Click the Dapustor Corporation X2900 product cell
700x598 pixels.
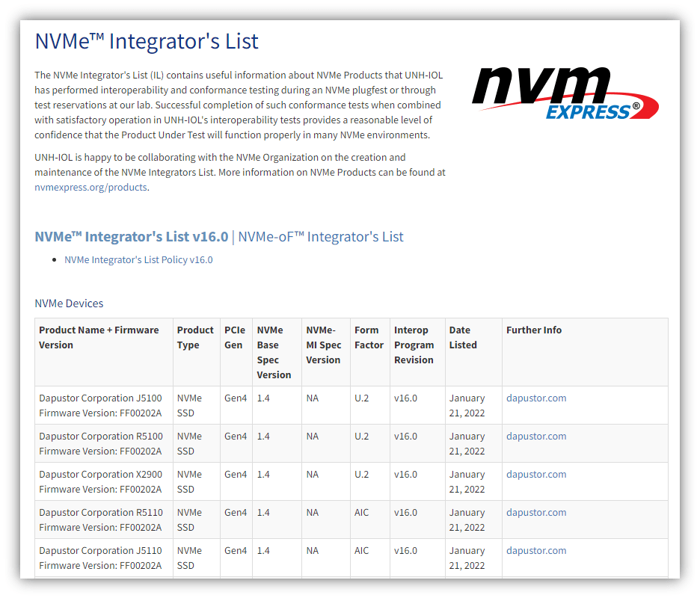(x=101, y=481)
